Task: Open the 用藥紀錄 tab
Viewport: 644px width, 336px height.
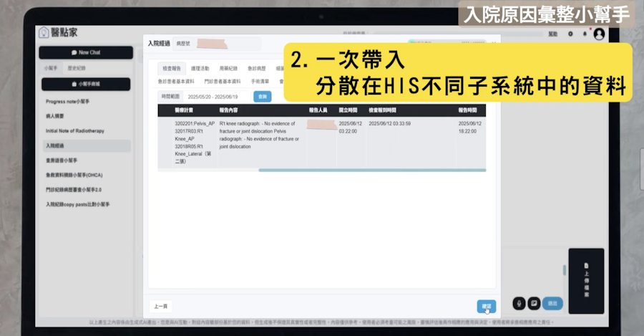Action: (x=227, y=68)
